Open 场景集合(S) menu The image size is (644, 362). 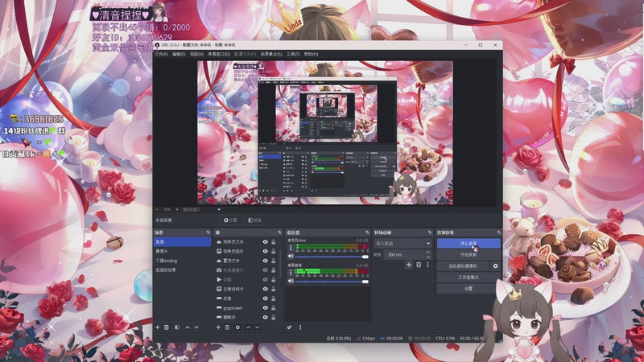tap(271, 54)
